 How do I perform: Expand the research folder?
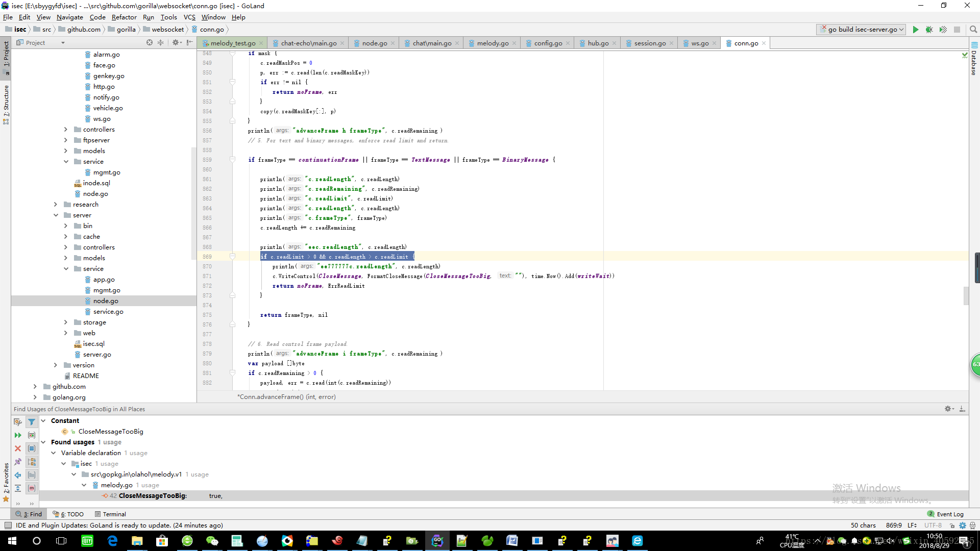56,205
